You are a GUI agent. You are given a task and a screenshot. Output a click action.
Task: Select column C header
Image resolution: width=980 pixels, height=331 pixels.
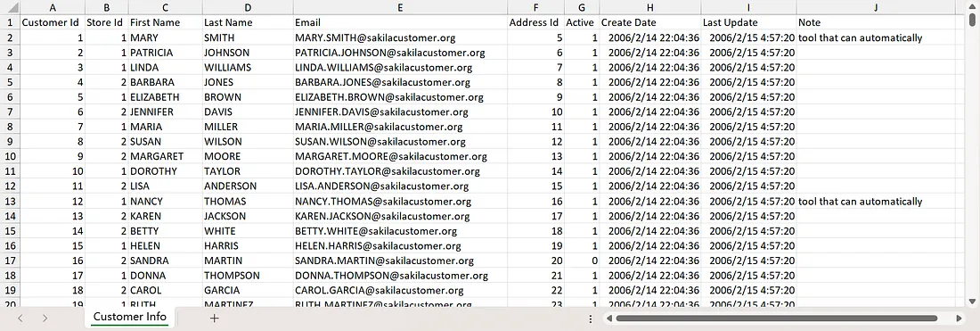165,7
